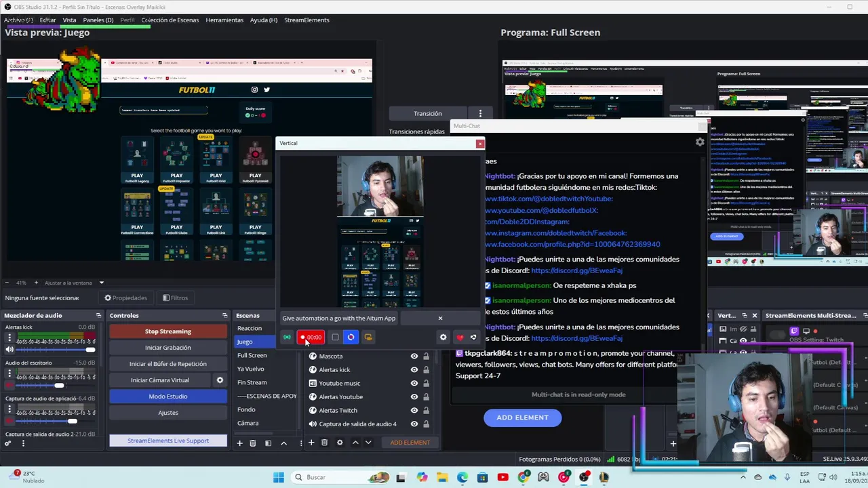Hide the Alertas Twitch source
This screenshot has height=488, width=868.
point(414,411)
